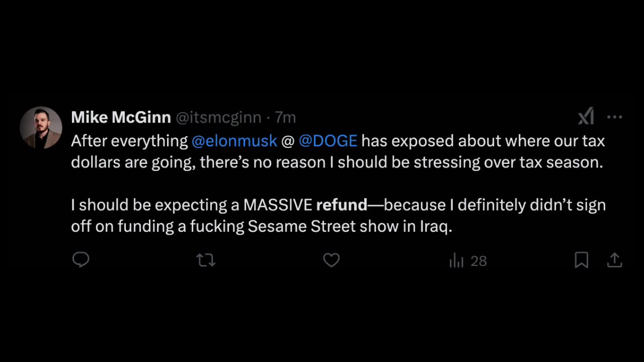Click the bolded word refund

[342, 205]
